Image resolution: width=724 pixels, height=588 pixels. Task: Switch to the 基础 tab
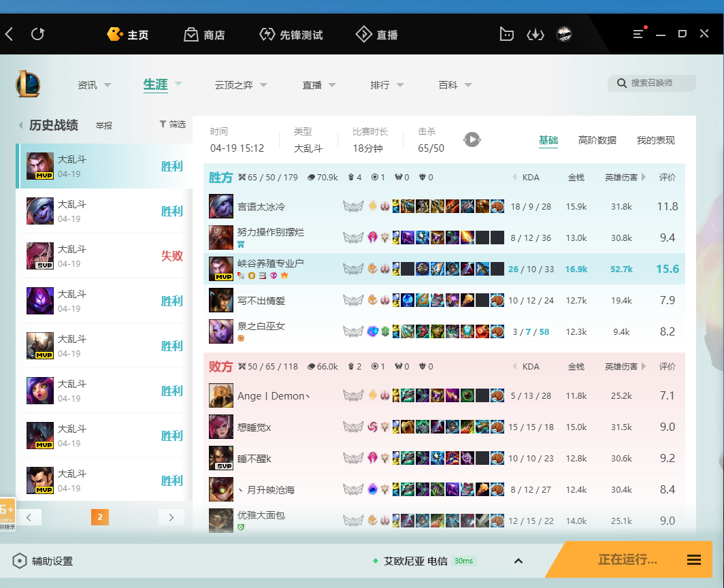click(548, 140)
